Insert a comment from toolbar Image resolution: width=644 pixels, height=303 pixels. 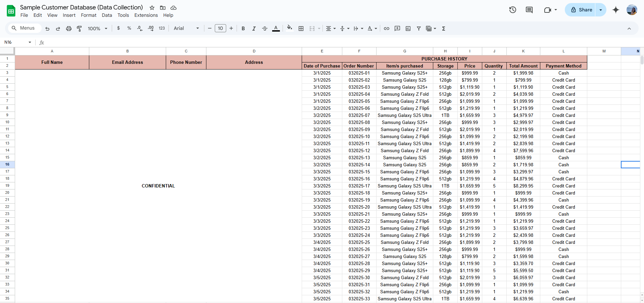pos(397,29)
